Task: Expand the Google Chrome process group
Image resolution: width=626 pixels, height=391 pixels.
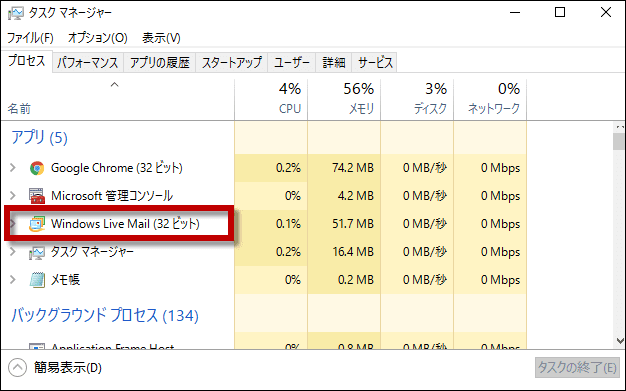Action: (x=13, y=168)
